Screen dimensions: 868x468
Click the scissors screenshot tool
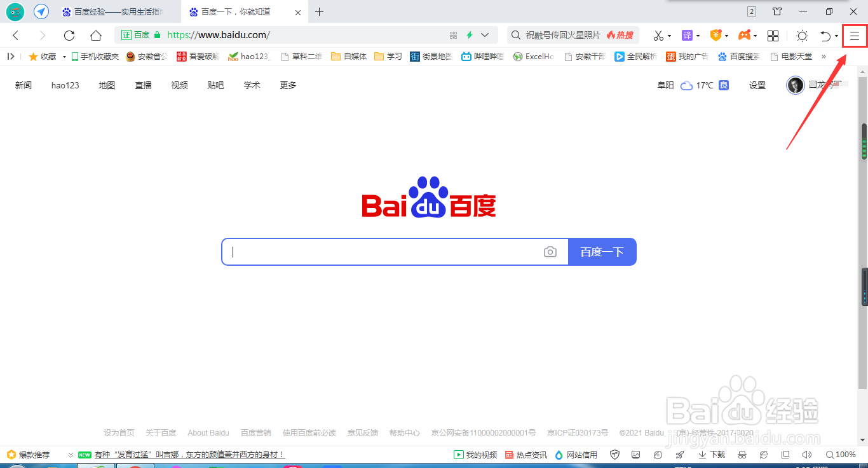tap(658, 36)
